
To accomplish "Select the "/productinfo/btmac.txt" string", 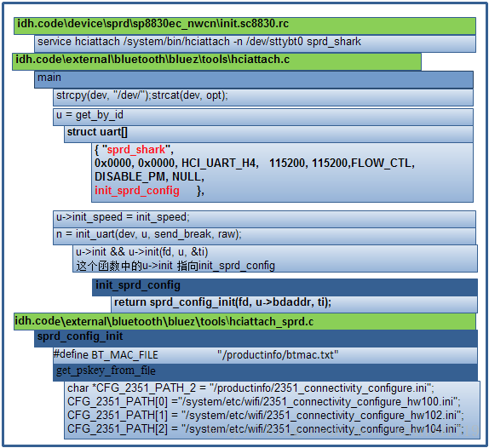I will pos(278,355).
